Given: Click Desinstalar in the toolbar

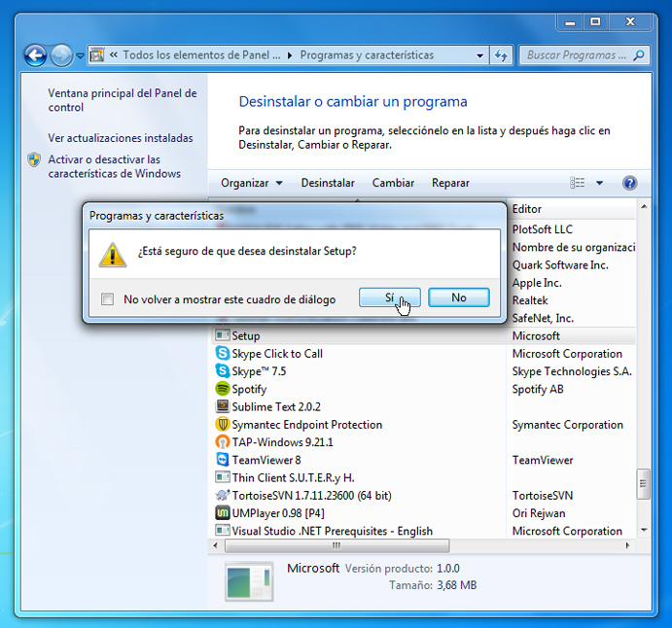Looking at the screenshot, I should (328, 183).
